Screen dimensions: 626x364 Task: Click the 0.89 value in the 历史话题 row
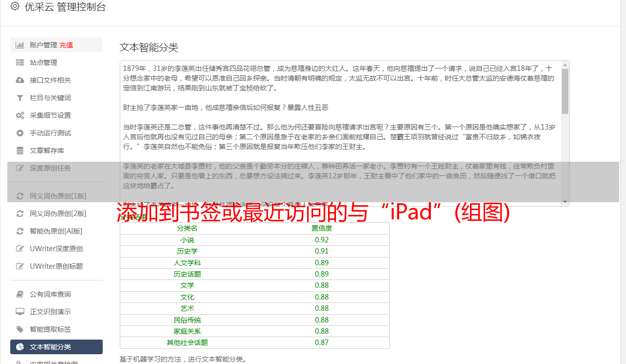(x=322, y=274)
